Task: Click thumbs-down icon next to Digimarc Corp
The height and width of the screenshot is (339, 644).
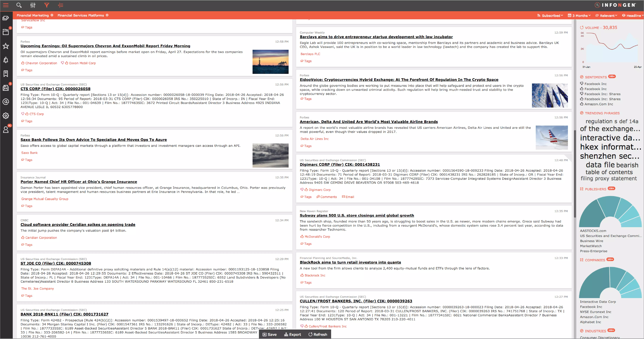Action: (302, 189)
